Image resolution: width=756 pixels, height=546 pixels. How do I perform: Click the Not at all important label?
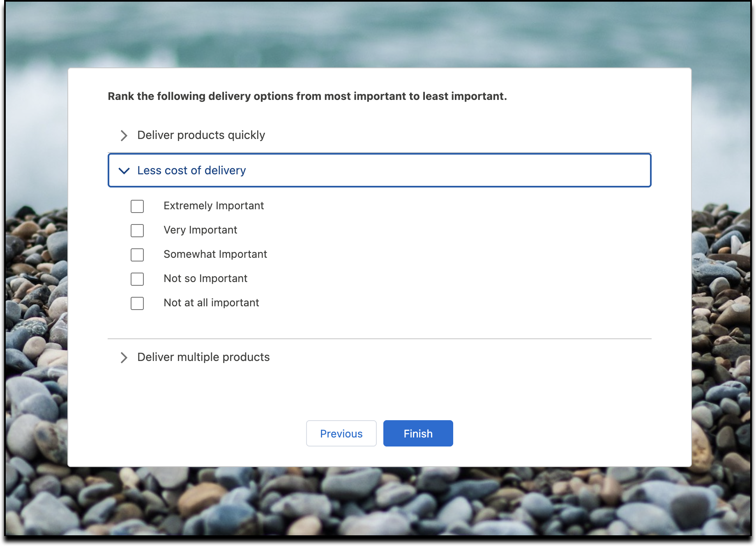pyautogui.click(x=211, y=303)
